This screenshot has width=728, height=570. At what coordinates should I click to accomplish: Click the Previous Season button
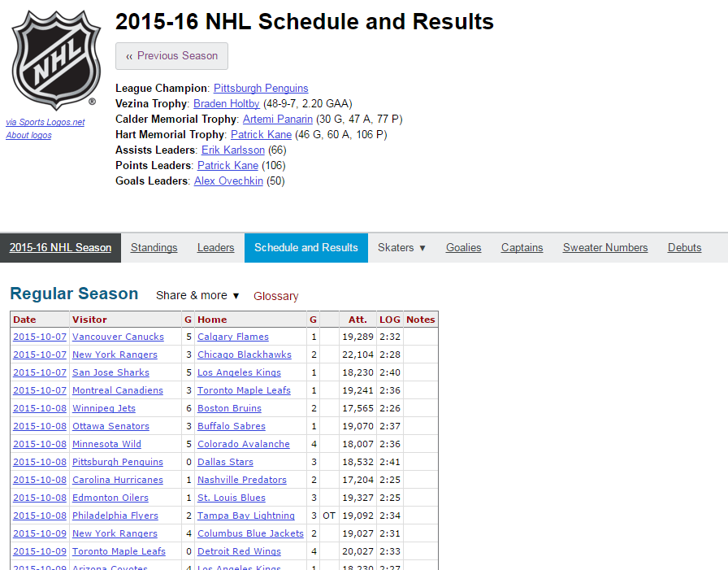point(171,55)
